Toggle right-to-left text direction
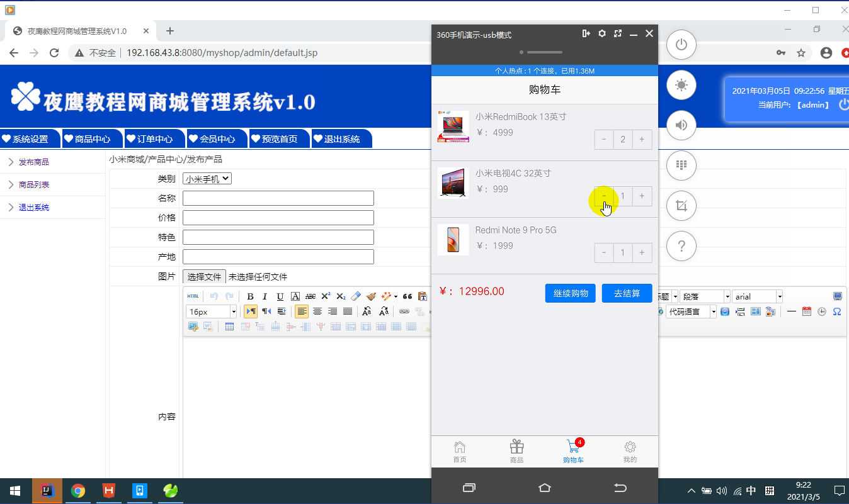849x504 pixels. [266, 311]
